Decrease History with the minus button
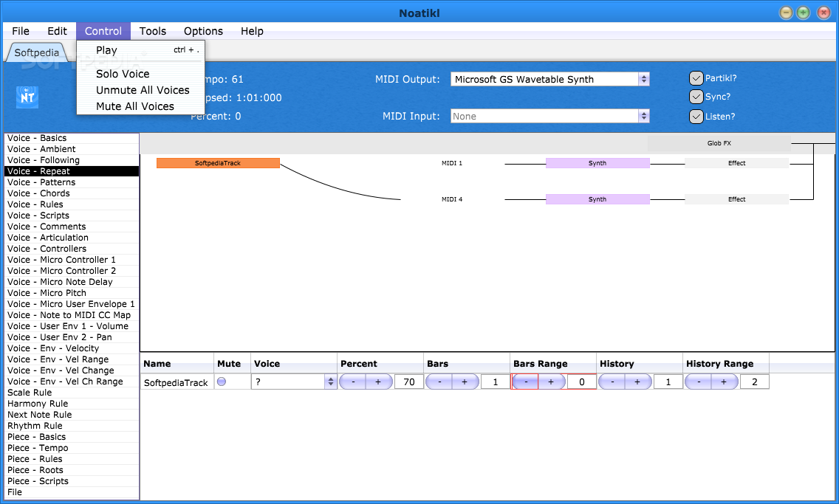The height and width of the screenshot is (504, 839). pos(612,382)
